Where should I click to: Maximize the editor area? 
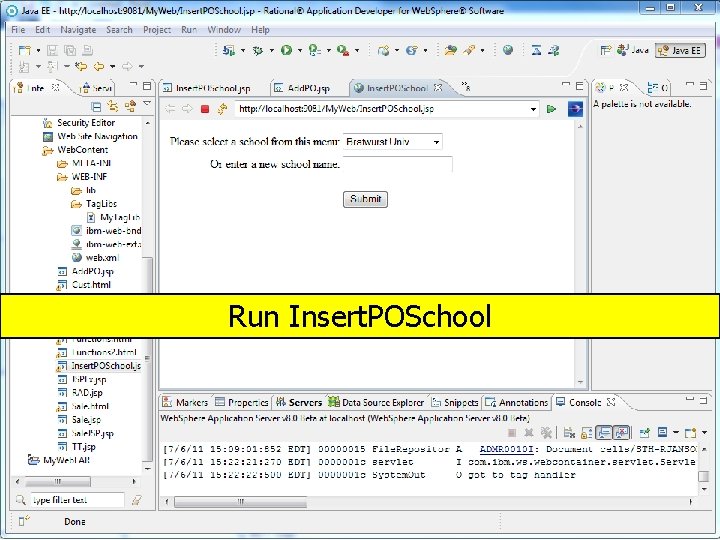579,85
